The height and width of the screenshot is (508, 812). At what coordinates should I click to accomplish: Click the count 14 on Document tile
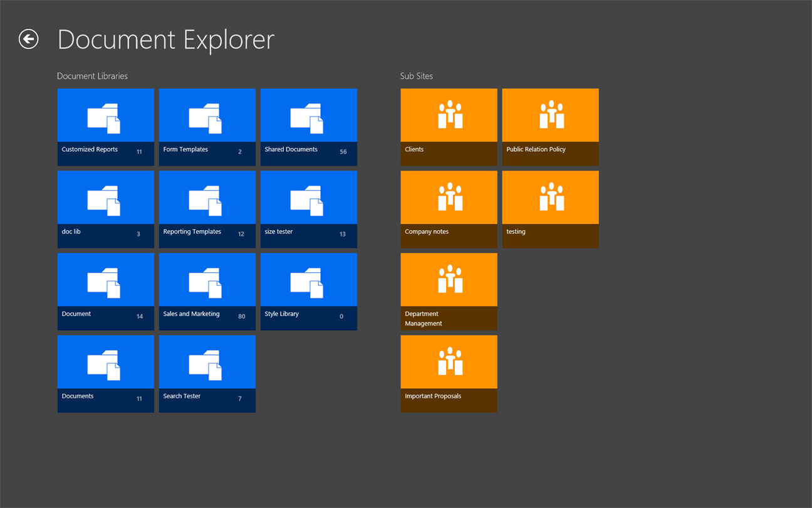point(140,316)
